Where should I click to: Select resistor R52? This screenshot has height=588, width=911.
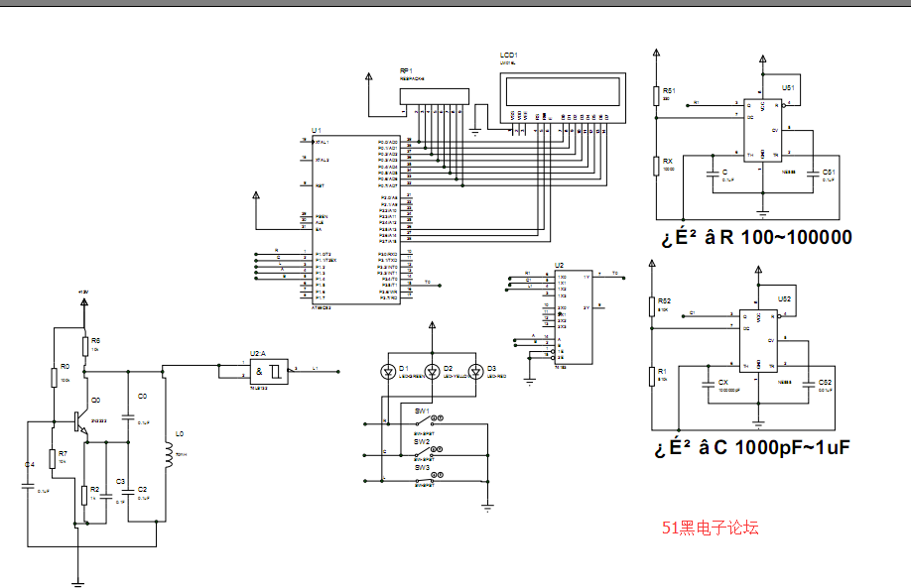point(652,307)
